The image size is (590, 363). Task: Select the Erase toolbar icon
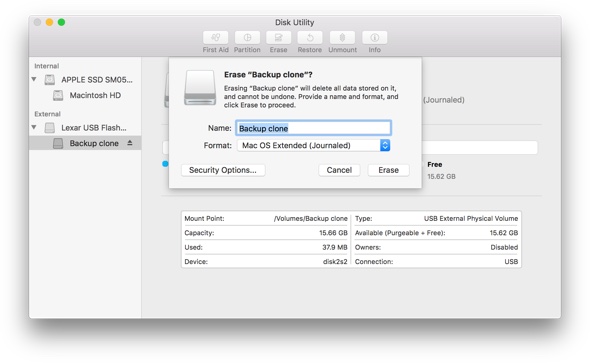pyautogui.click(x=278, y=38)
